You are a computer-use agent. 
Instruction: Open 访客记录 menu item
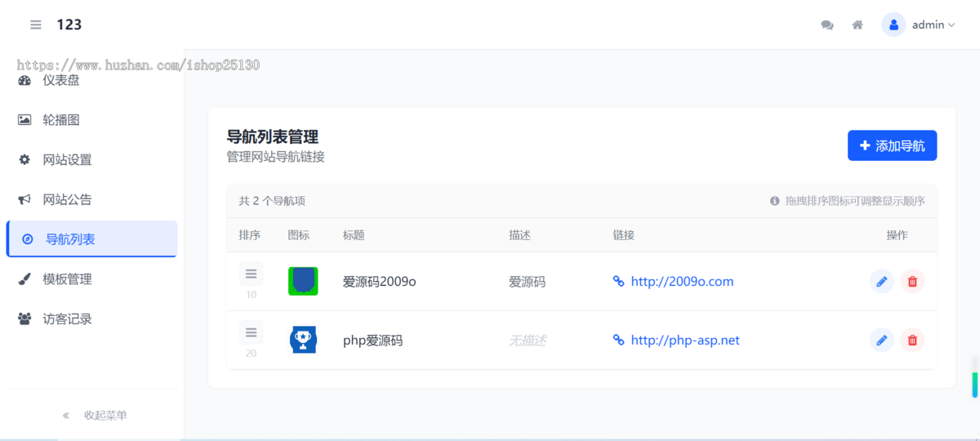[x=91, y=318]
